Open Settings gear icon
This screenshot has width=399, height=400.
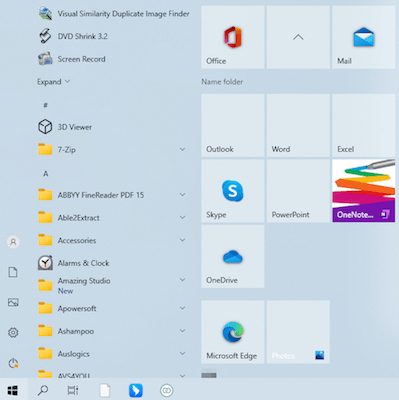pyautogui.click(x=13, y=332)
